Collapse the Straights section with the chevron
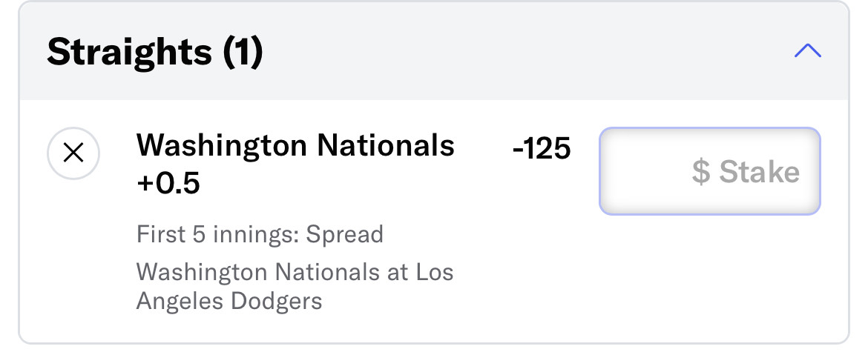 (x=808, y=51)
